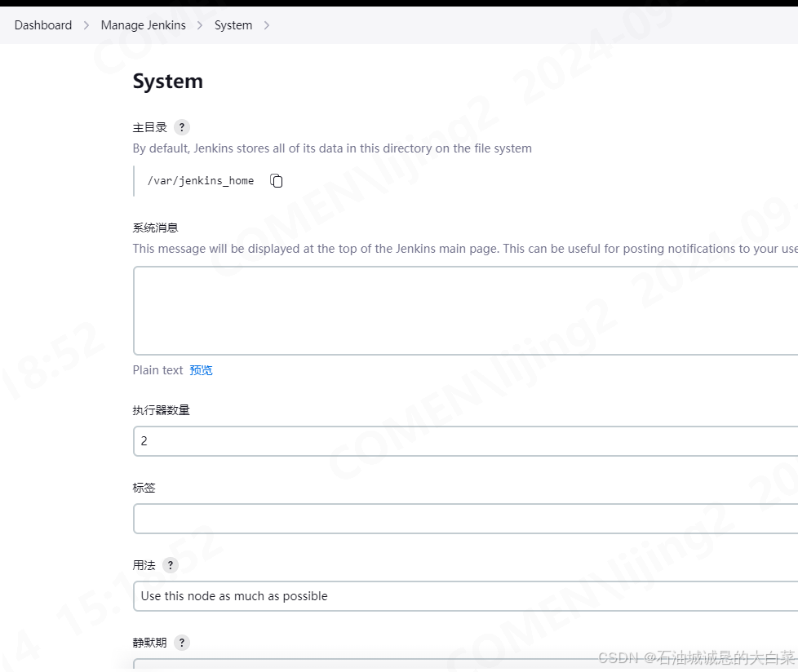Select the main page message description
The image size is (798, 672).
click(465, 248)
